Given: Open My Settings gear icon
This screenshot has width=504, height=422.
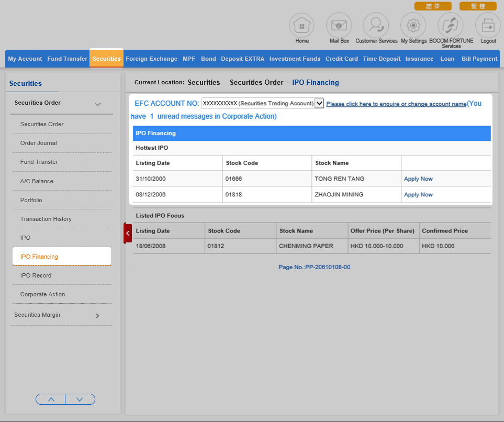Looking at the screenshot, I should (x=413, y=25).
